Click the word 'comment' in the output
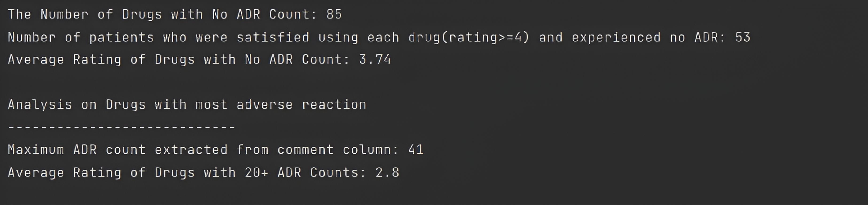This screenshot has width=868, height=205. point(305,150)
